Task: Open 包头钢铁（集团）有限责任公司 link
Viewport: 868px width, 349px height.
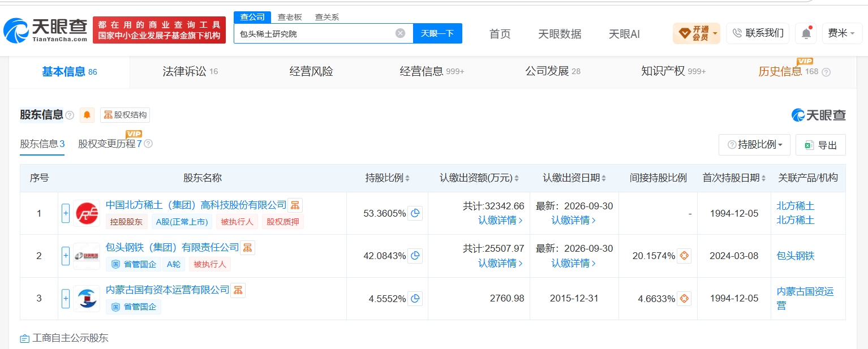Action: 173,248
